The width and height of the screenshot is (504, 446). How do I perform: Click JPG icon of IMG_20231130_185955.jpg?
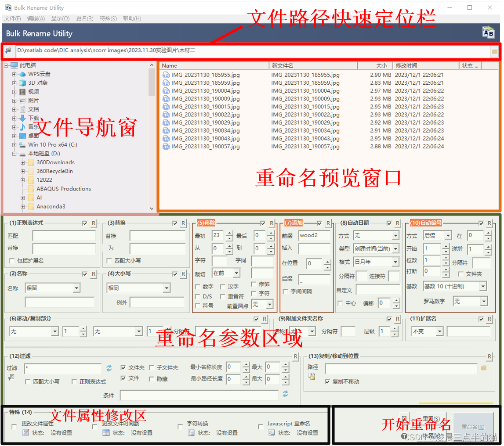pos(166,75)
